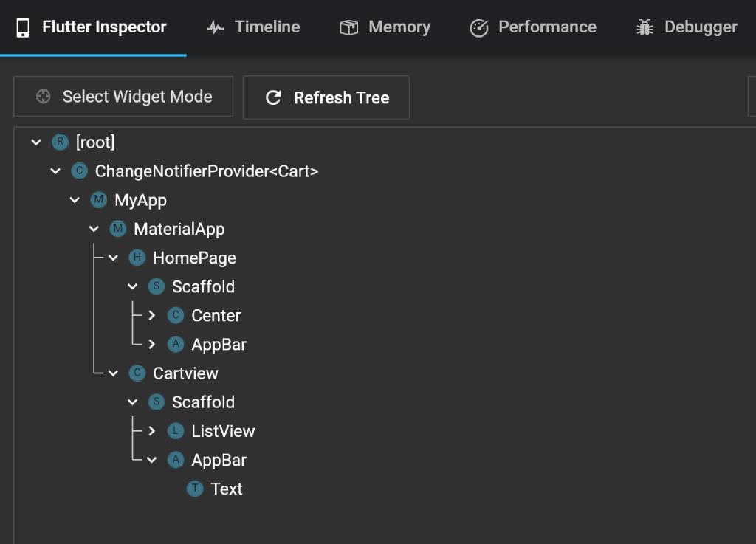Click the A icon of Cartview's AppBar
Image resolution: width=756 pixels, height=544 pixels.
(x=176, y=460)
